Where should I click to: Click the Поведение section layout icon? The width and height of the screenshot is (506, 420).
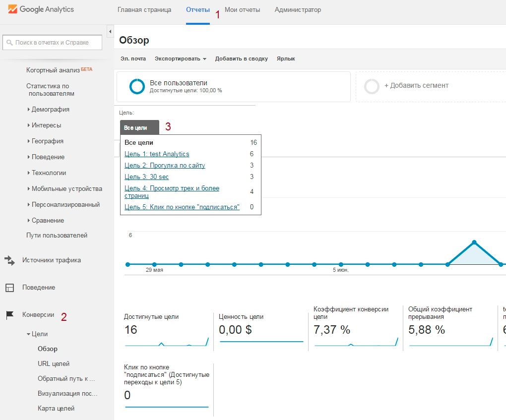(9, 288)
